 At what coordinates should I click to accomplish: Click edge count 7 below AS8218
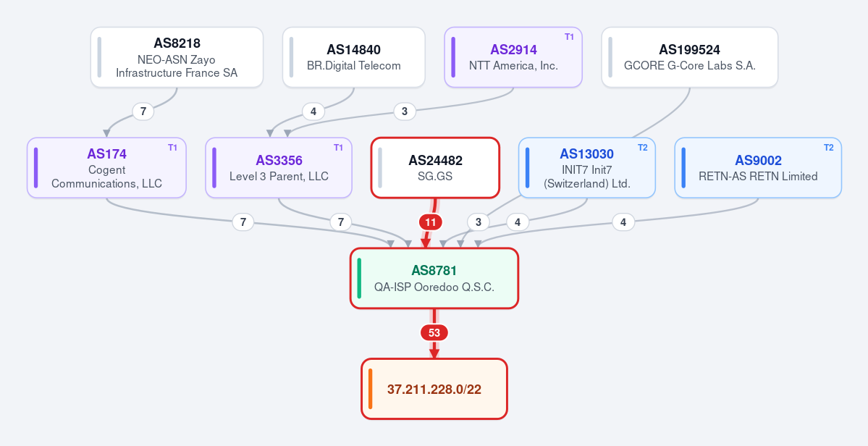pos(143,111)
